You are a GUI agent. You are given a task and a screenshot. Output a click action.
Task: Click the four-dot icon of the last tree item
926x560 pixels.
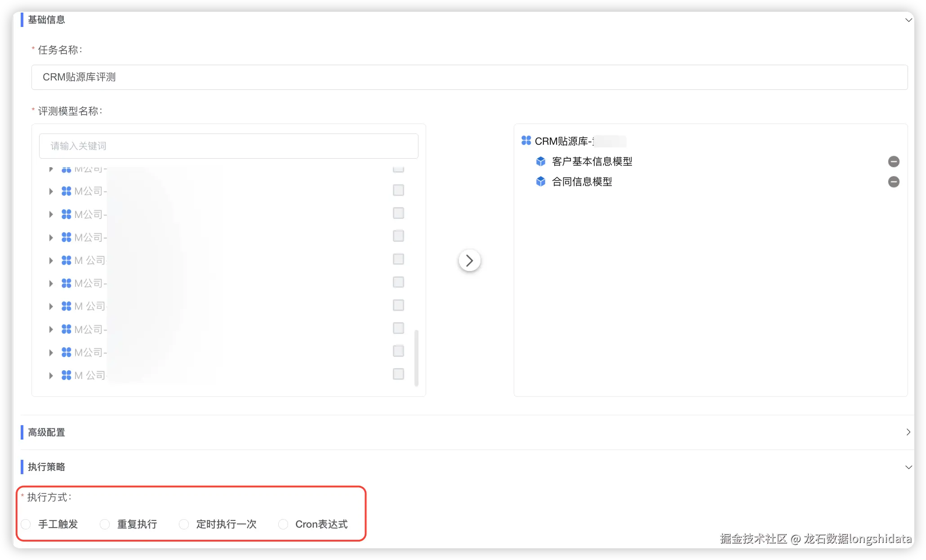pyautogui.click(x=66, y=375)
